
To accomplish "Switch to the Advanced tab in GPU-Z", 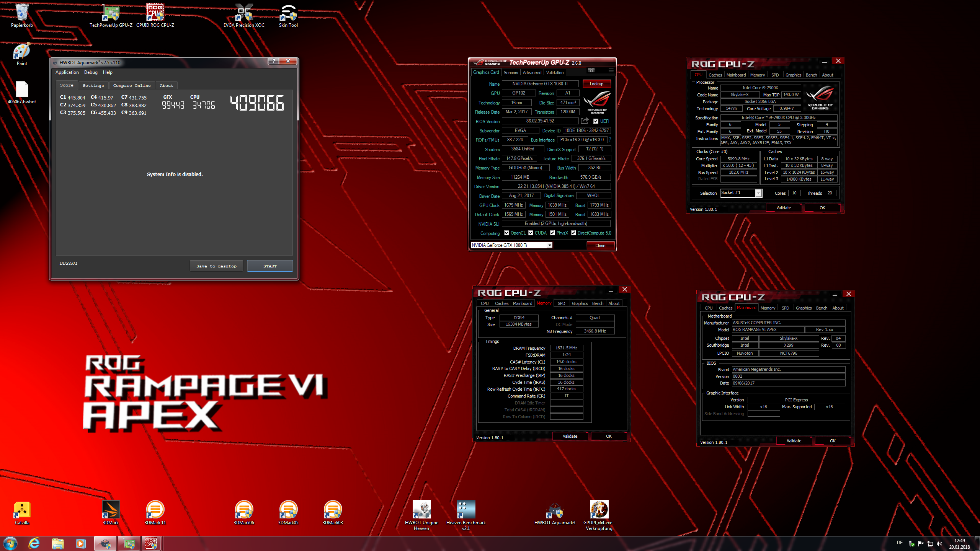I will tap(532, 73).
